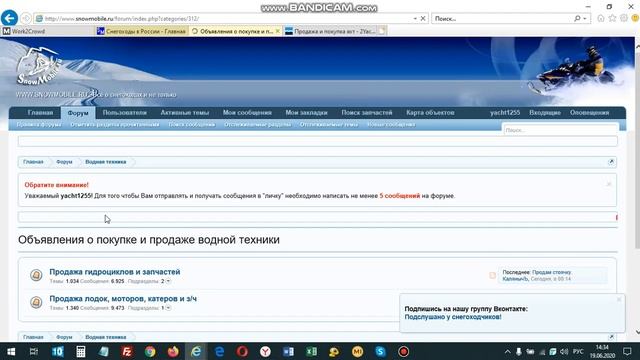Click "Новые сообщения" sub-navigation link
This screenshot has width=640, height=360.
tap(391, 124)
